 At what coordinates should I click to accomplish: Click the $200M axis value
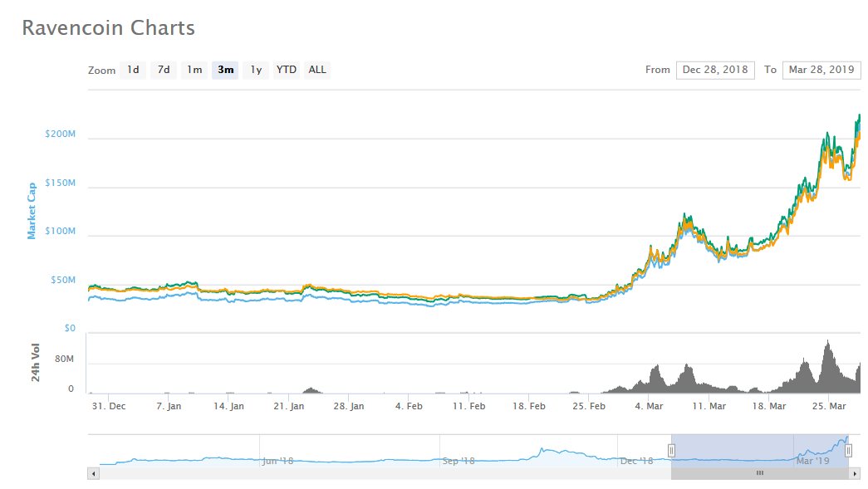61,134
